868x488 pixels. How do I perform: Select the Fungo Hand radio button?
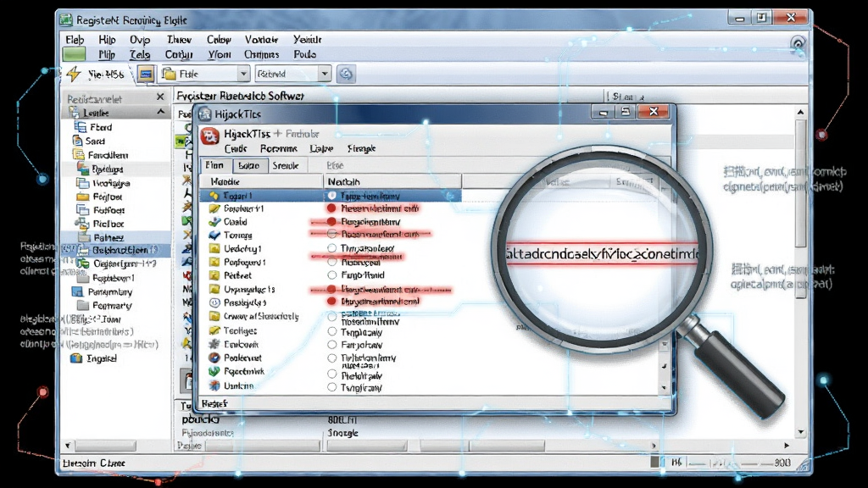[331, 275]
